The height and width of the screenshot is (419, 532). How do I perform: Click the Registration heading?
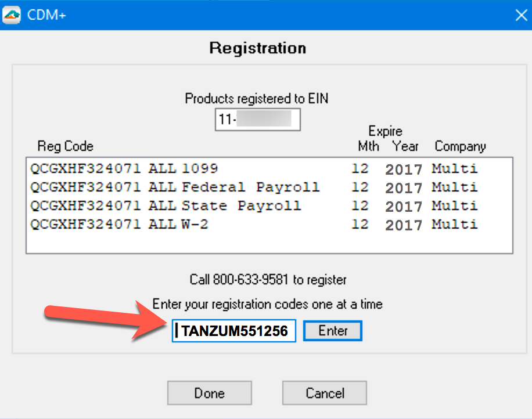point(257,48)
